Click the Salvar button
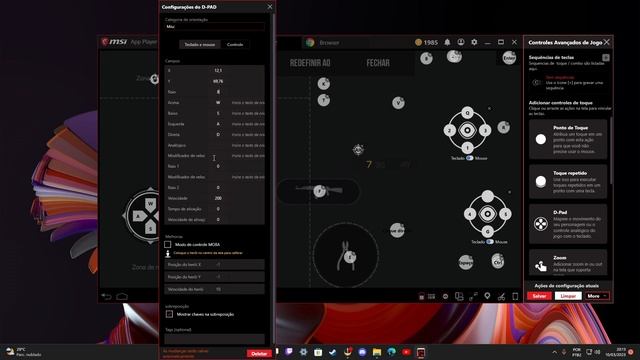This screenshot has height=360, width=640. point(539,296)
